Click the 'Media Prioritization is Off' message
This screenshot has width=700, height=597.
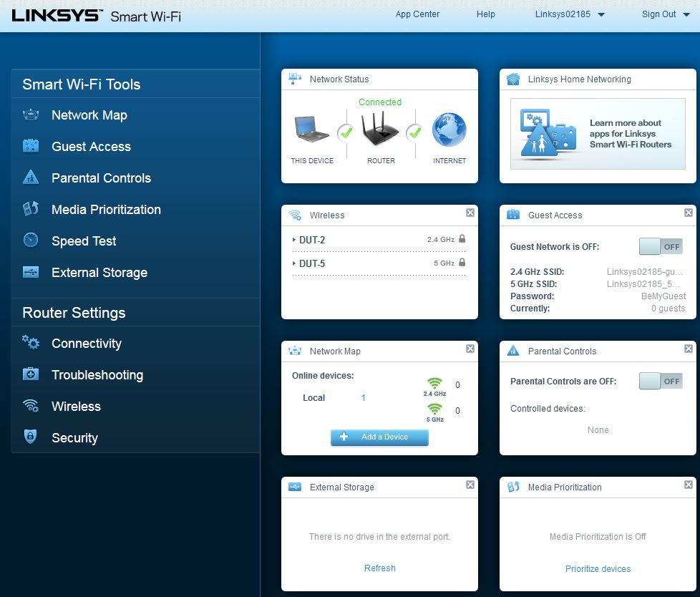(598, 536)
